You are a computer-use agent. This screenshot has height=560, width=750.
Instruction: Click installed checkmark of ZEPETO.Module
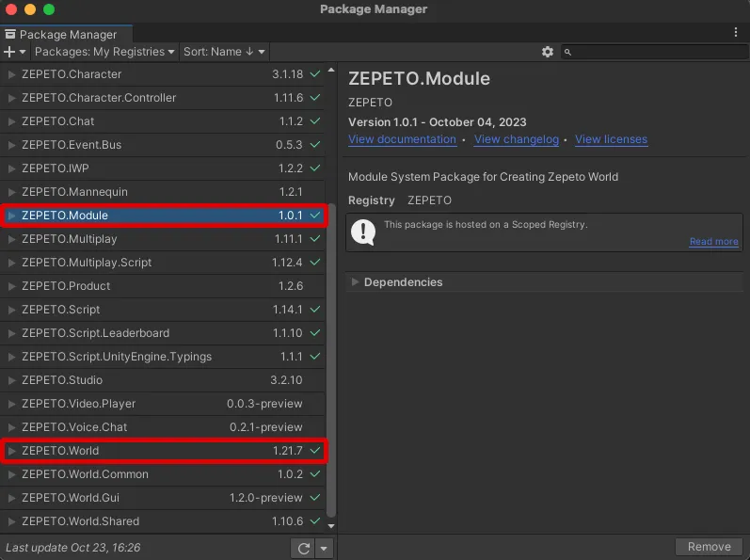coord(314,216)
